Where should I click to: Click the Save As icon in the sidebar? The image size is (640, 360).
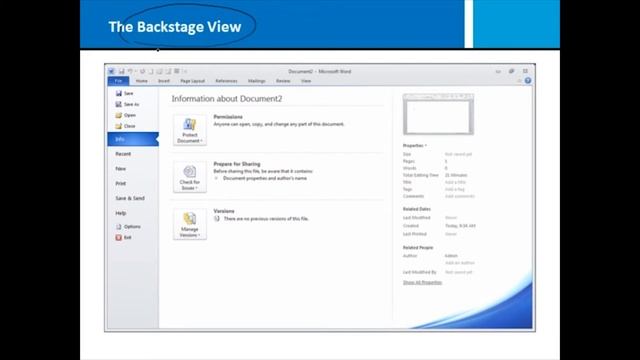[119, 104]
